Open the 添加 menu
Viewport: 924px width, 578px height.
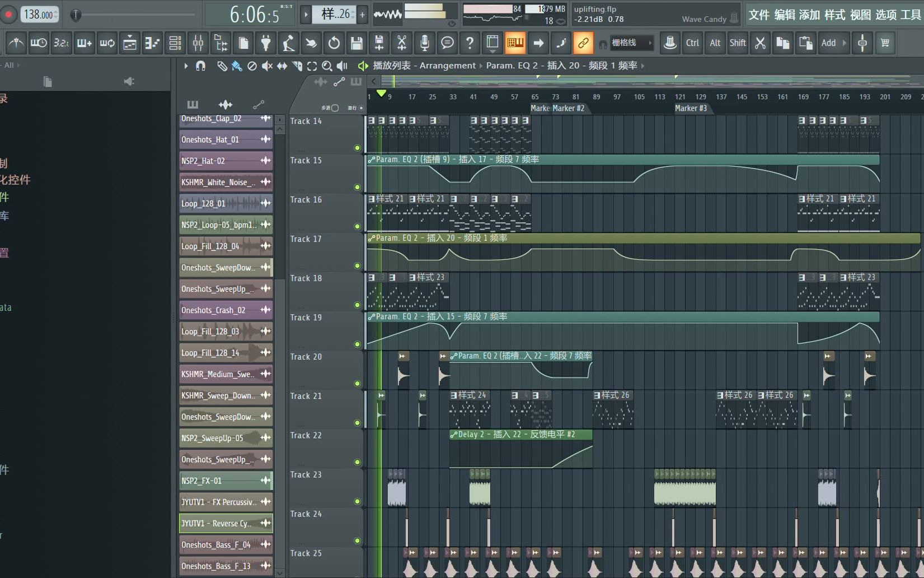(810, 15)
